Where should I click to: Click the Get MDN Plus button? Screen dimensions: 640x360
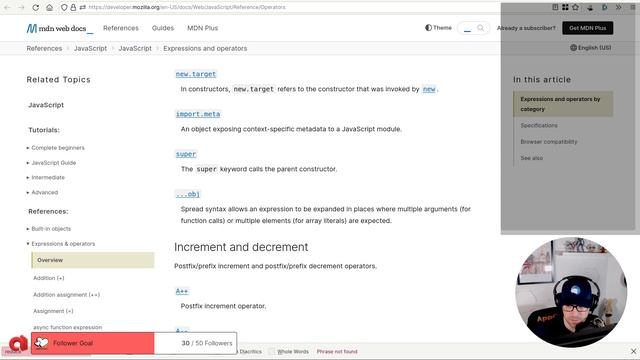[587, 28]
